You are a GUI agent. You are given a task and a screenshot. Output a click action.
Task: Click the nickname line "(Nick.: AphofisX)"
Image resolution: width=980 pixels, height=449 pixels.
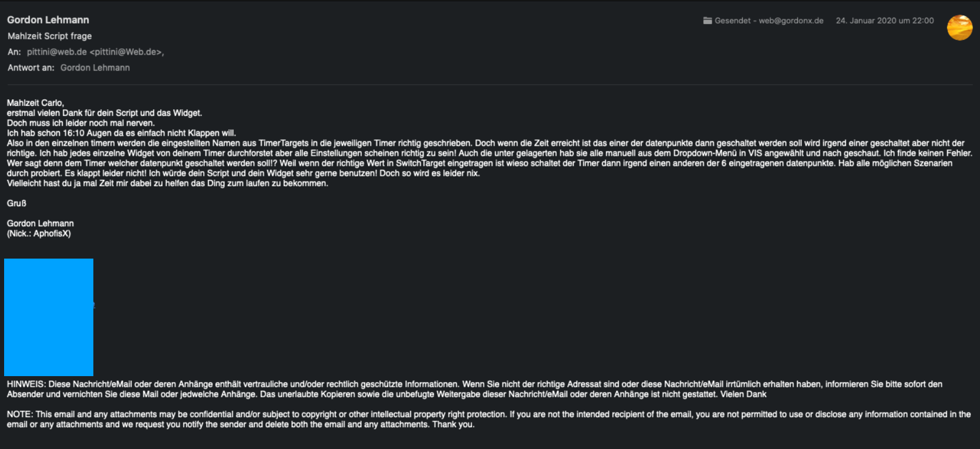39,233
